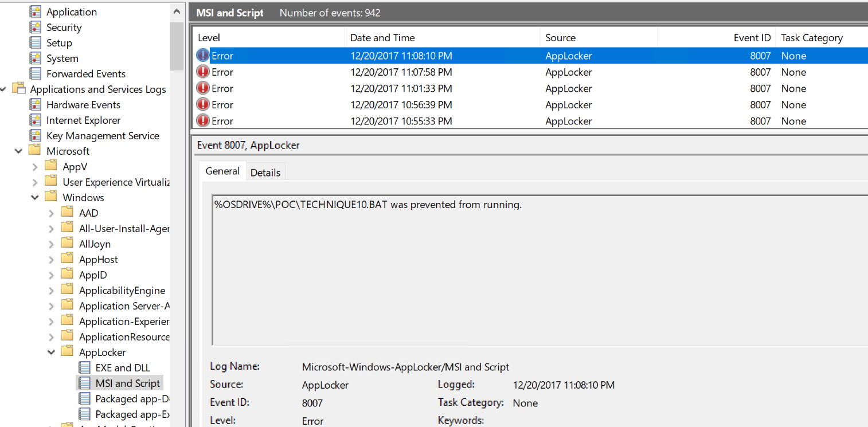868x427 pixels.
Task: Click the System log icon in tree
Action: (x=36, y=58)
